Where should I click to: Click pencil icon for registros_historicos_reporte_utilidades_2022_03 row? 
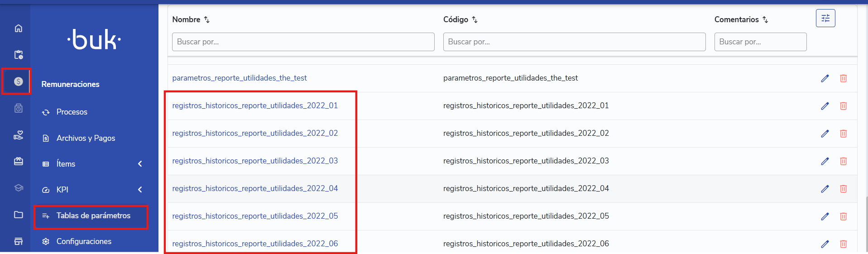pos(825,161)
